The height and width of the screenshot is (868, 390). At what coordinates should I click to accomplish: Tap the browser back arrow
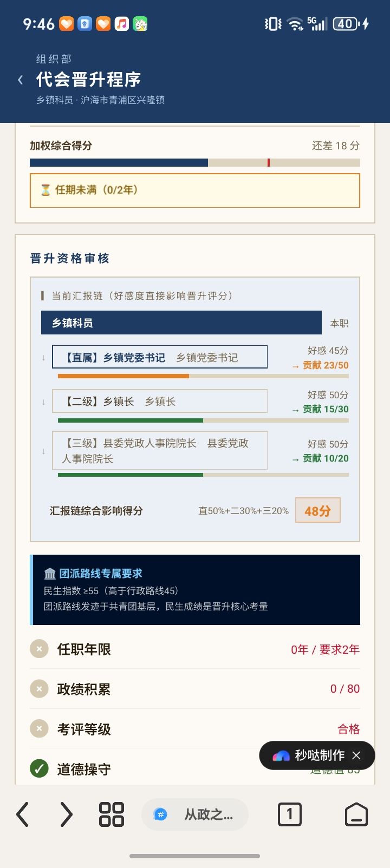[22, 814]
